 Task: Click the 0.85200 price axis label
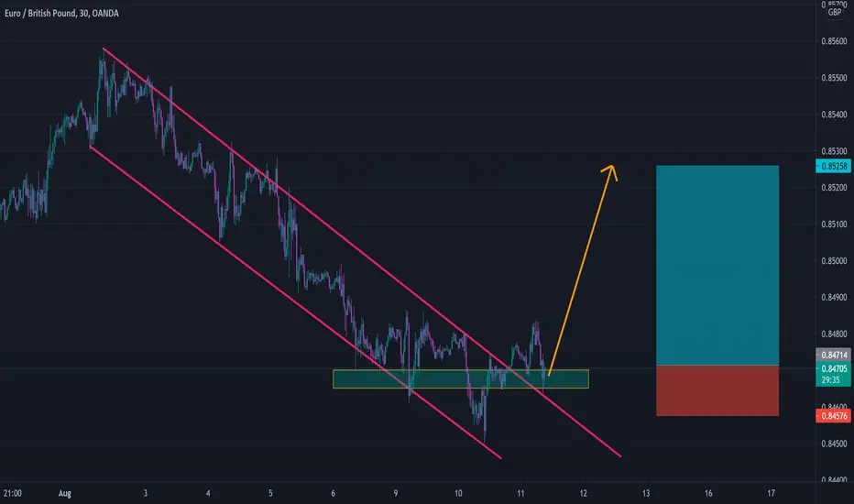click(x=834, y=188)
